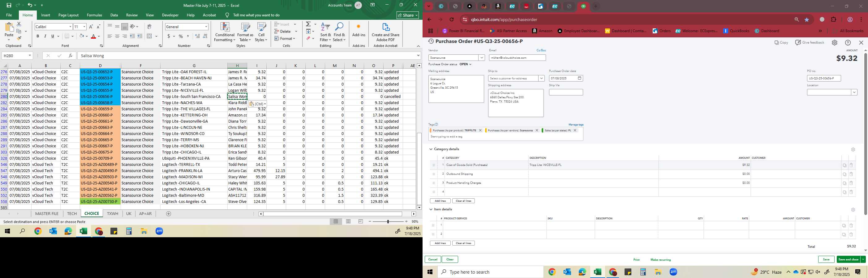The image size is (868, 278).
Task: Delete the Outbound Shipping category line
Action: [x=851, y=174]
